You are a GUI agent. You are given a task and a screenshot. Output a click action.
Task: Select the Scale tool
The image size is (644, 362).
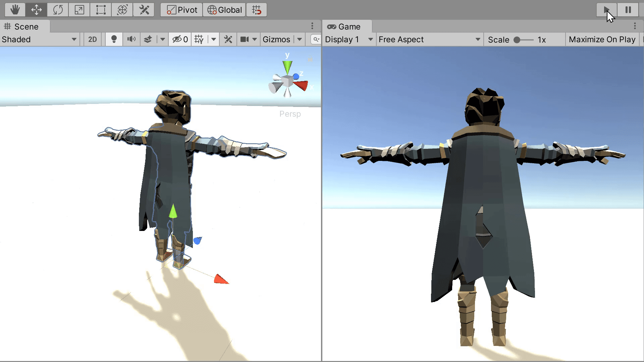point(79,10)
